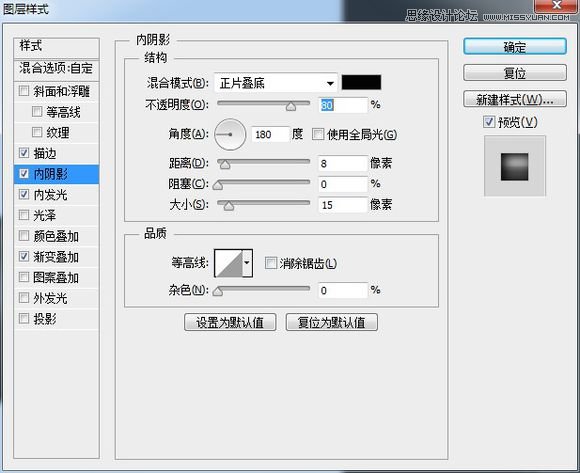Click the 不透明度 percent input field
This screenshot has height=473, width=580.
343,105
